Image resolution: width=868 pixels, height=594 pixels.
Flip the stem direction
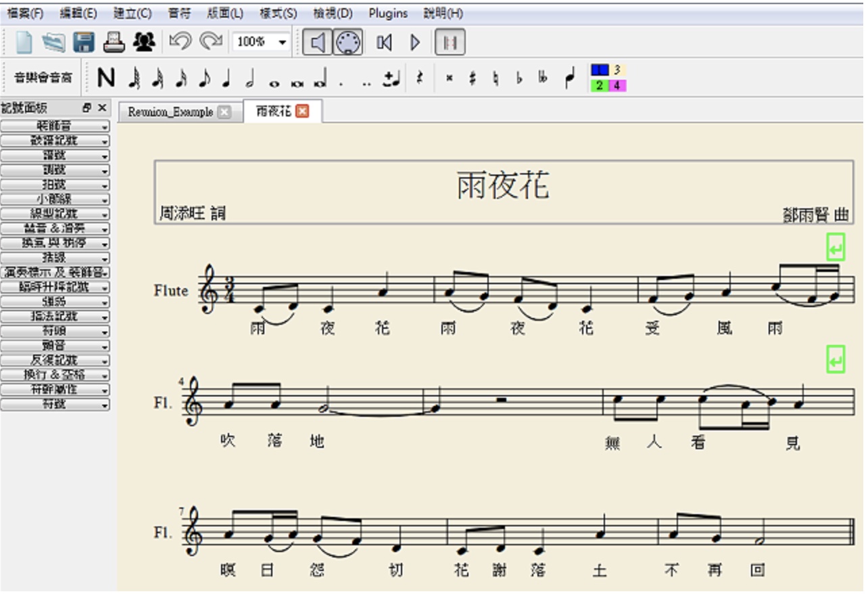click(x=570, y=78)
